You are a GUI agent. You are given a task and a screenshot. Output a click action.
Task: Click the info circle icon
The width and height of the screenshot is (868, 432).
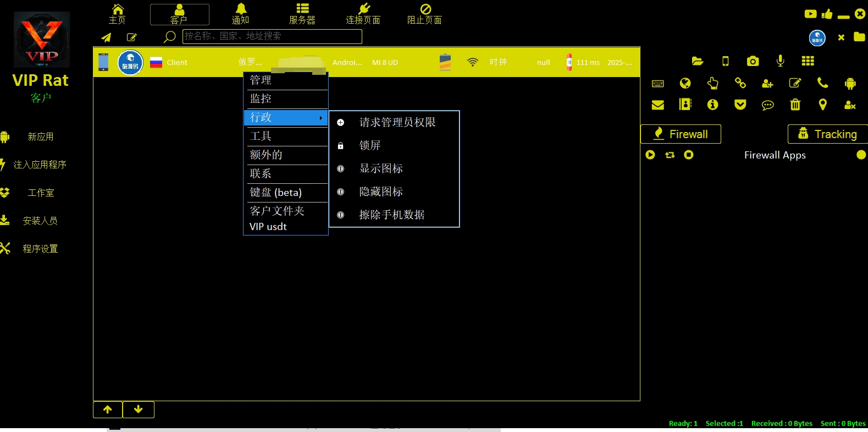tap(712, 105)
